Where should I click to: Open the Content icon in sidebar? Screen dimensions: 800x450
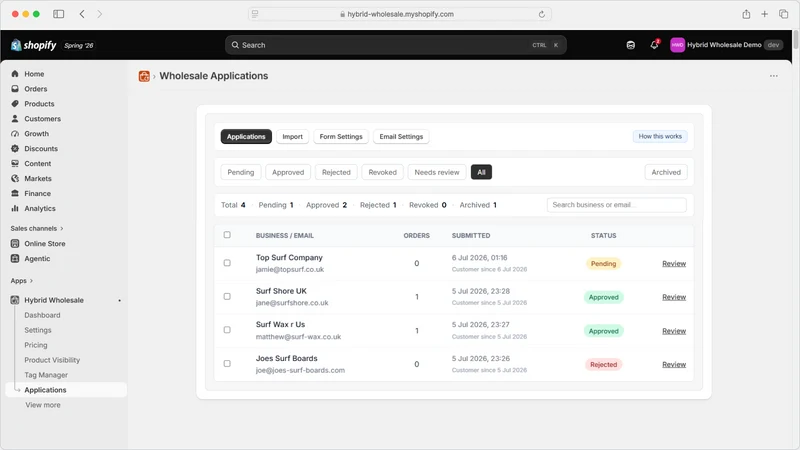(15, 163)
